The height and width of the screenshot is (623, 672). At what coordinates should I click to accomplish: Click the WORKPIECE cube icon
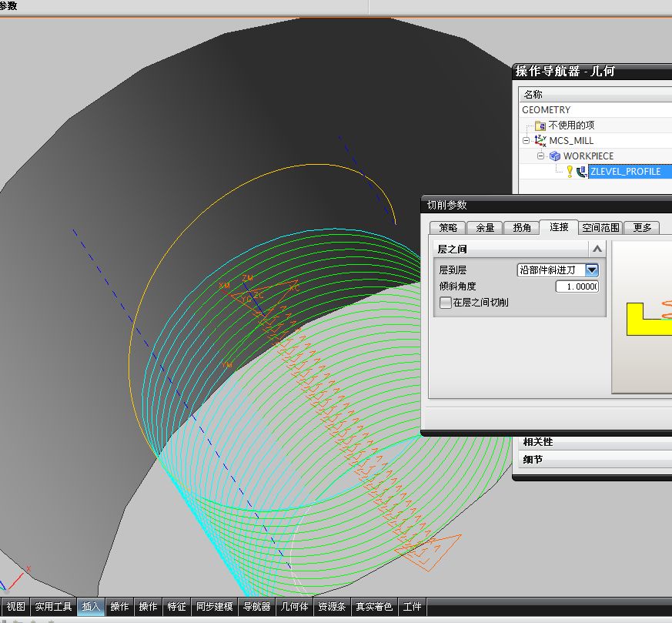[x=555, y=156]
